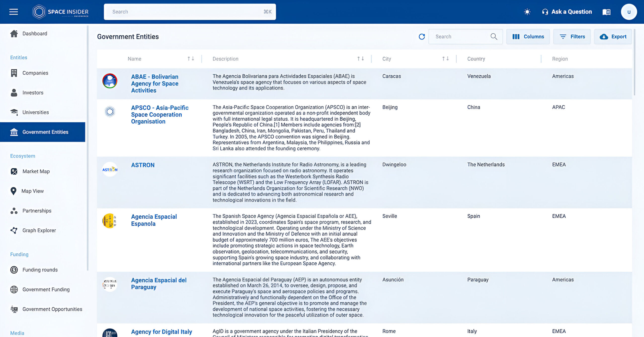Click the refresh table icon
Image resolution: width=644 pixels, height=337 pixels.
422,37
